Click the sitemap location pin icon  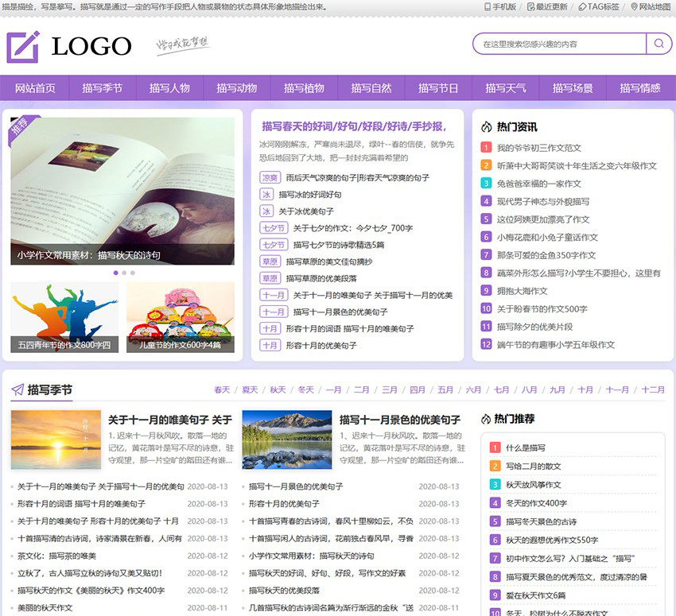633,8
